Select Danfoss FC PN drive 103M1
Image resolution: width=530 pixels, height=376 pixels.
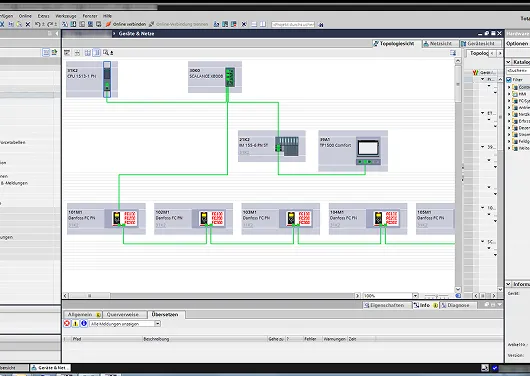281,219
